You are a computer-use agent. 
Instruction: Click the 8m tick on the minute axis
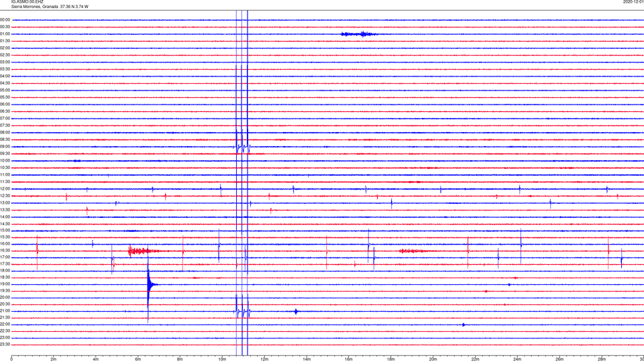click(180, 359)
